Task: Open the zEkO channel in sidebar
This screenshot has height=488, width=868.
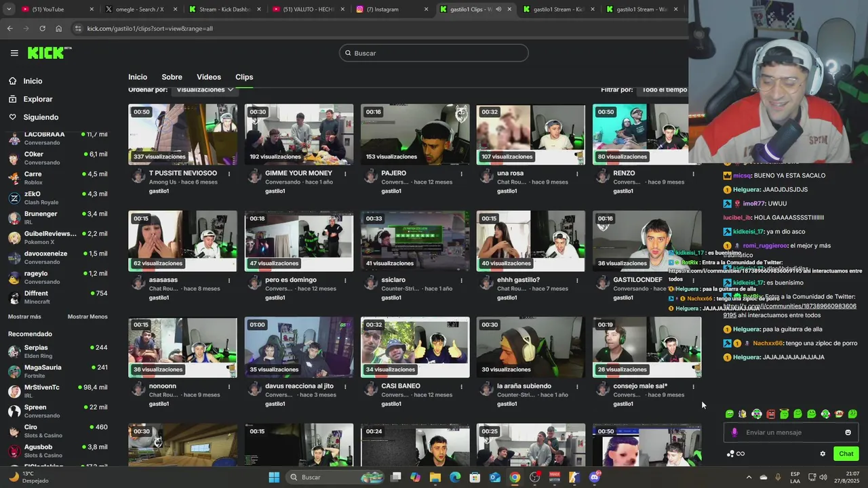Action: coord(58,198)
